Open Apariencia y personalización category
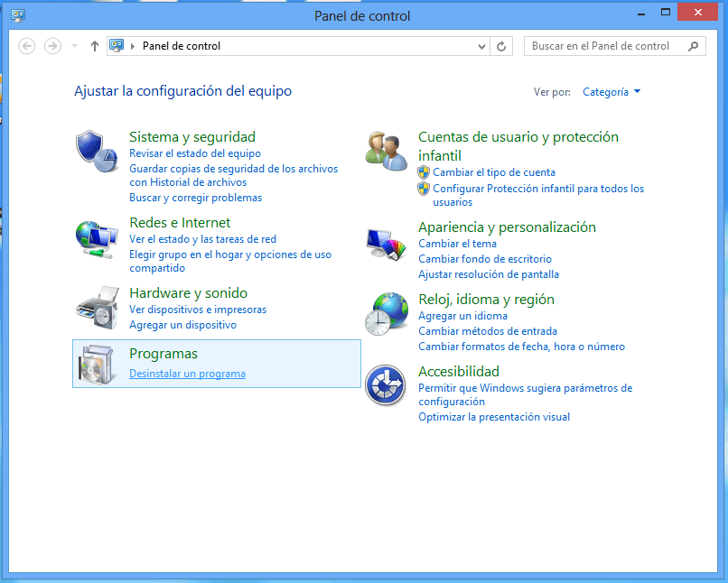Image resolution: width=728 pixels, height=583 pixels. click(x=507, y=227)
